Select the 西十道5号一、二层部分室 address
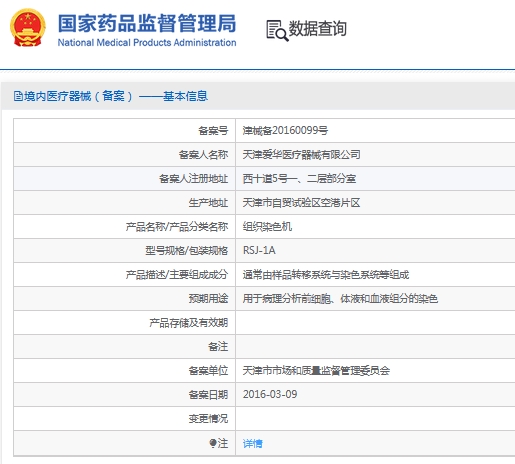The image size is (515, 464). coord(299,178)
